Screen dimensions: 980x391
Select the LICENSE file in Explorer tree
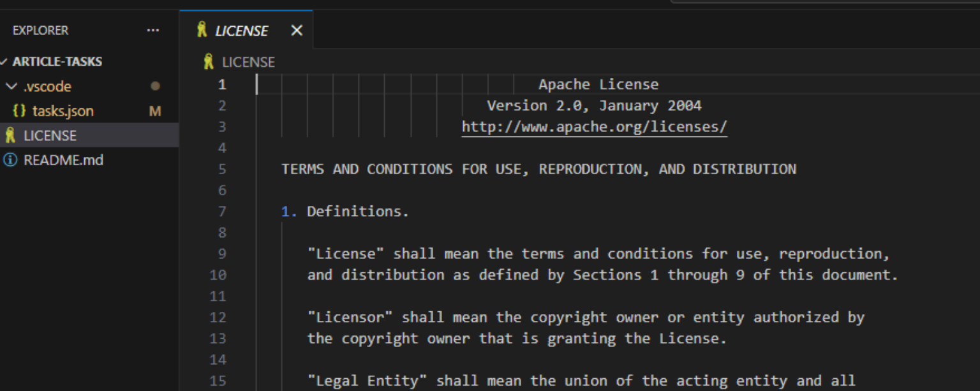(x=50, y=136)
